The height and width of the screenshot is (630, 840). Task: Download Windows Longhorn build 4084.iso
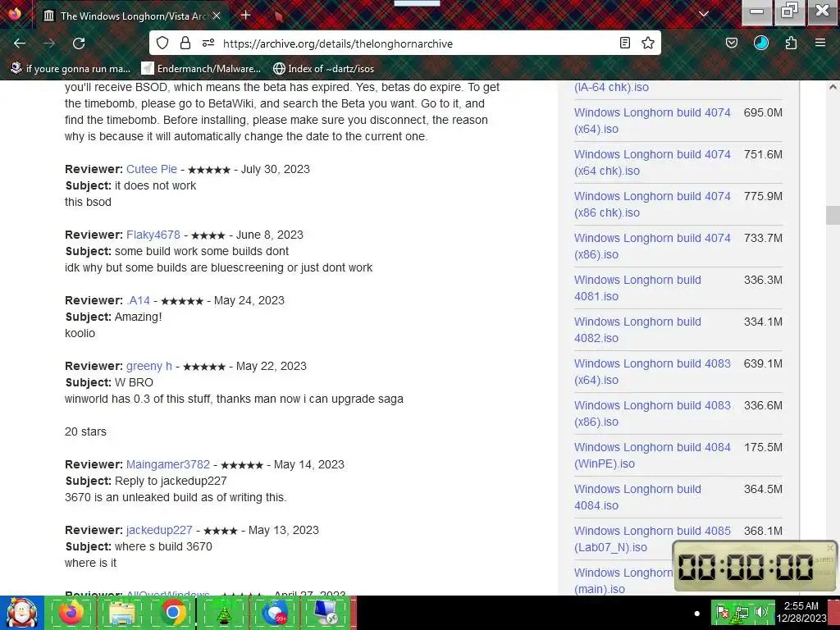click(637, 496)
